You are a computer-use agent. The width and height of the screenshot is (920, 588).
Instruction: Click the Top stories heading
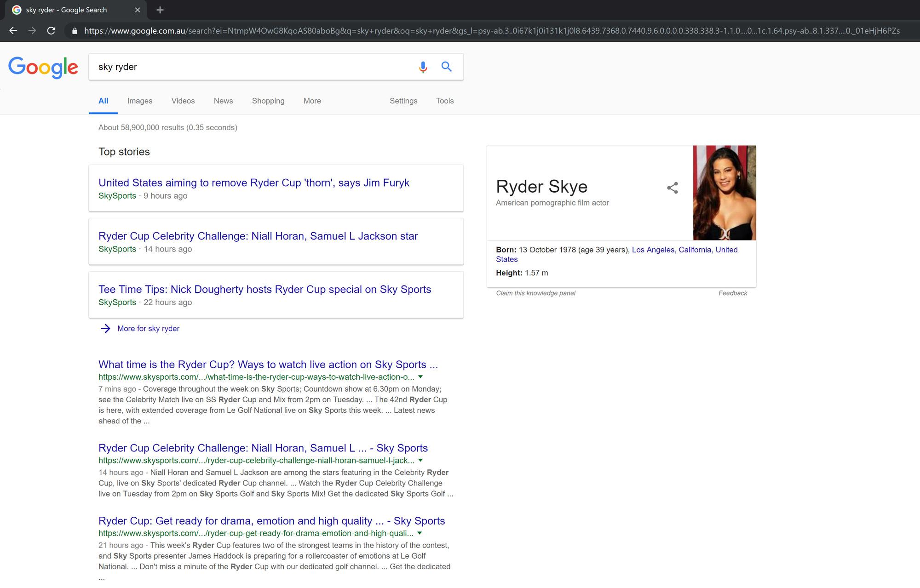click(x=124, y=152)
